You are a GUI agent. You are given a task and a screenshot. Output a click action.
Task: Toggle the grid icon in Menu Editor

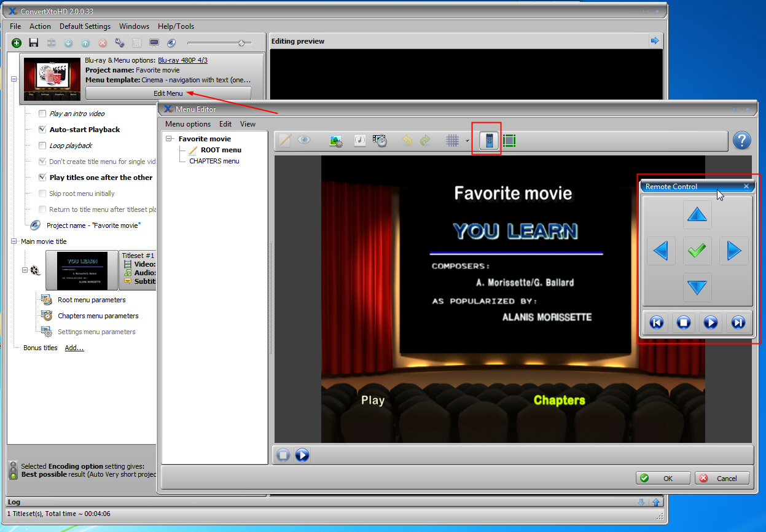tap(453, 141)
